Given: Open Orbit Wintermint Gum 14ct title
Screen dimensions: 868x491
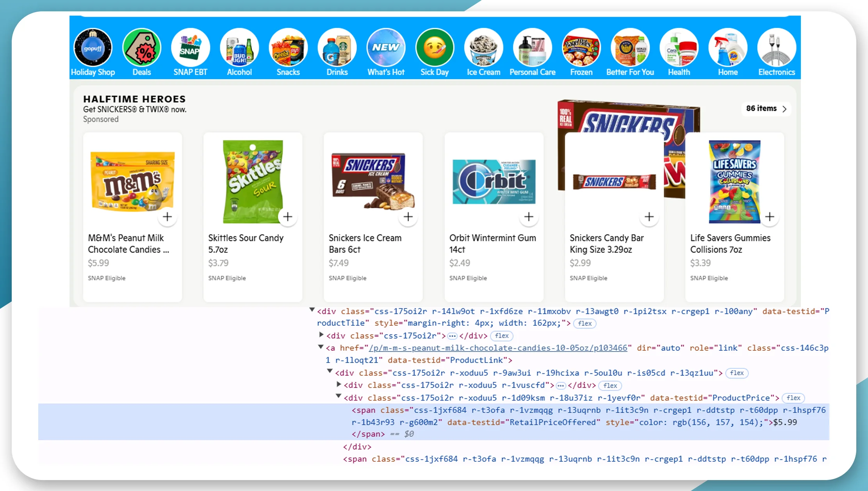Looking at the screenshot, I should (x=493, y=244).
